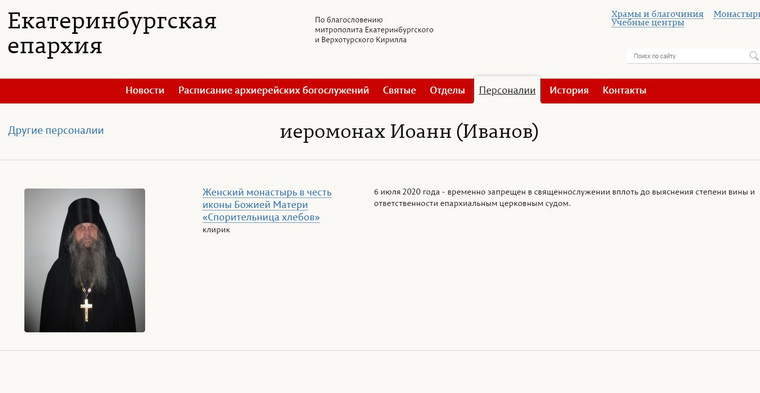
Task: Click the heading иеромонах Иоанн (Иванов)
Action: [x=409, y=132]
